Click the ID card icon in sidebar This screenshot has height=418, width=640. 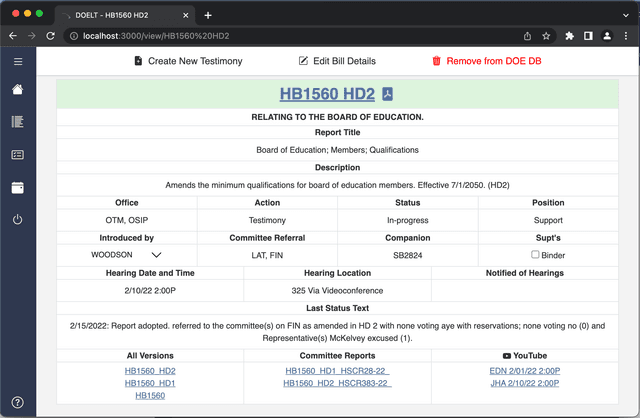pos(17,155)
